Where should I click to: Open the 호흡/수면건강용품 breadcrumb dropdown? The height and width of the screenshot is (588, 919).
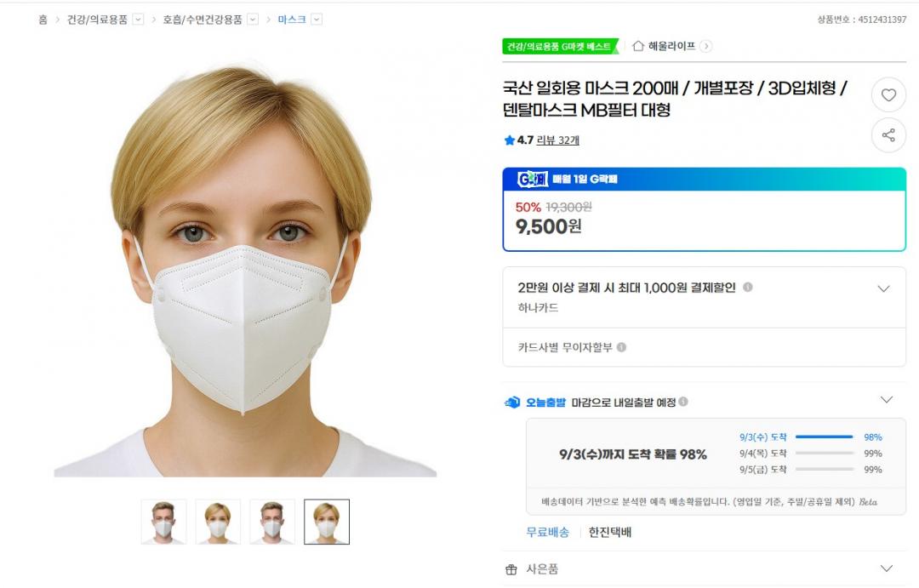tap(253, 20)
